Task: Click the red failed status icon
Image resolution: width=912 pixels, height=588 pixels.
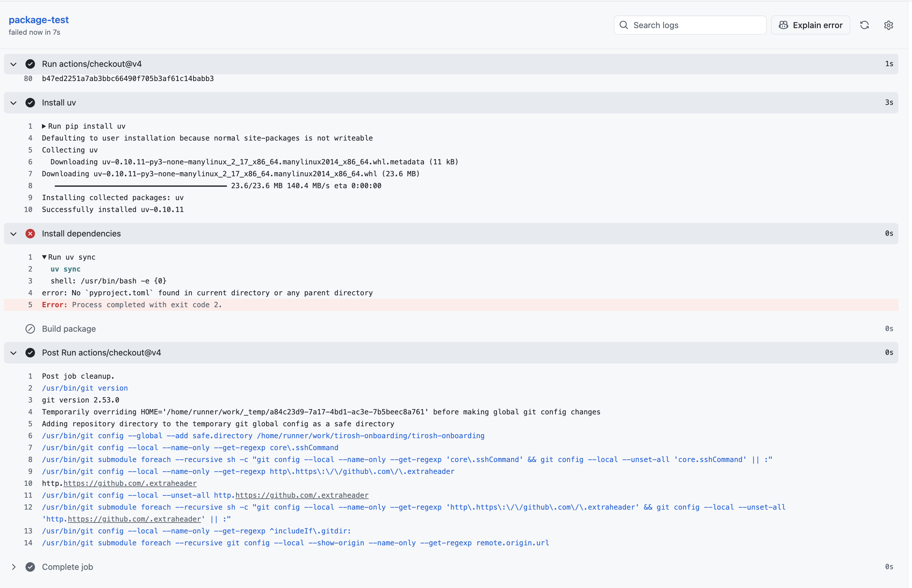Action: click(30, 234)
